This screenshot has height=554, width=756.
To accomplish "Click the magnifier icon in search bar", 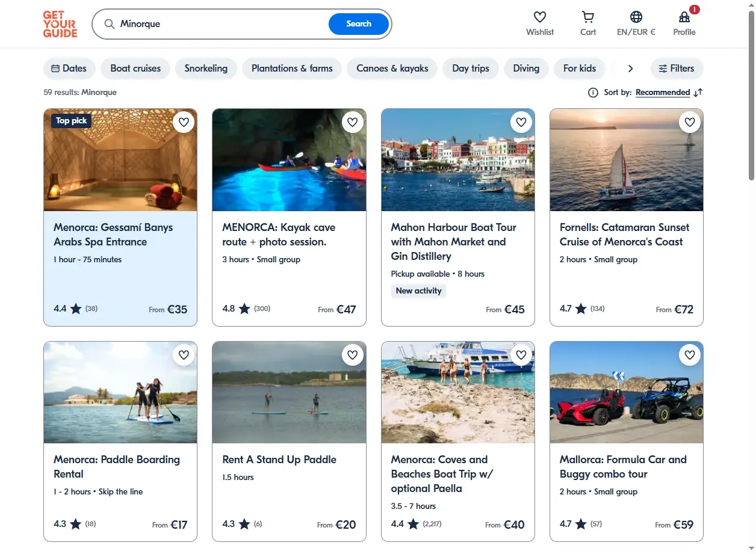I will click(110, 24).
